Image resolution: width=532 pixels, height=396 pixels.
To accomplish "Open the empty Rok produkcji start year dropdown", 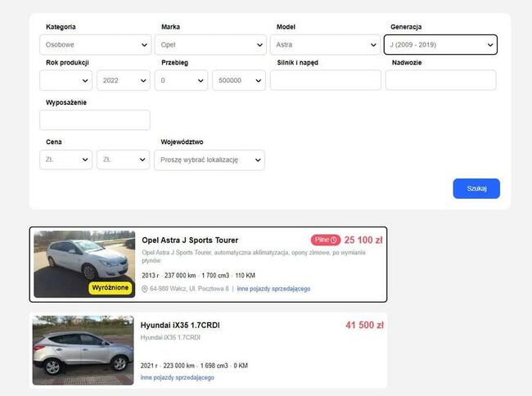I will pyautogui.click(x=65, y=80).
